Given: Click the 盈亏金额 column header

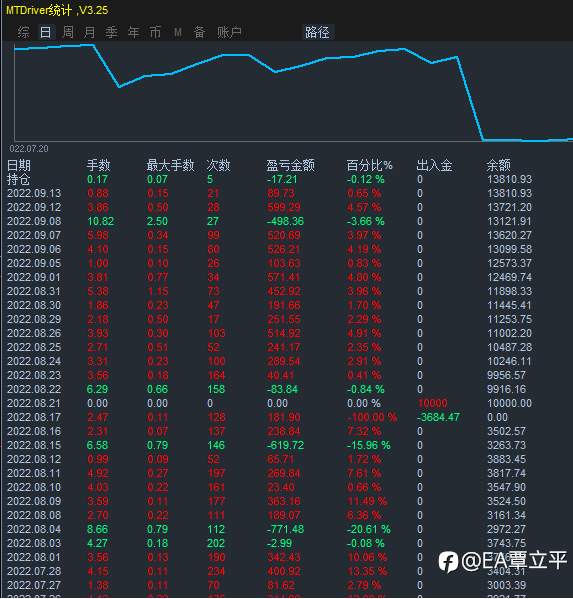Looking at the screenshot, I should click(291, 165).
